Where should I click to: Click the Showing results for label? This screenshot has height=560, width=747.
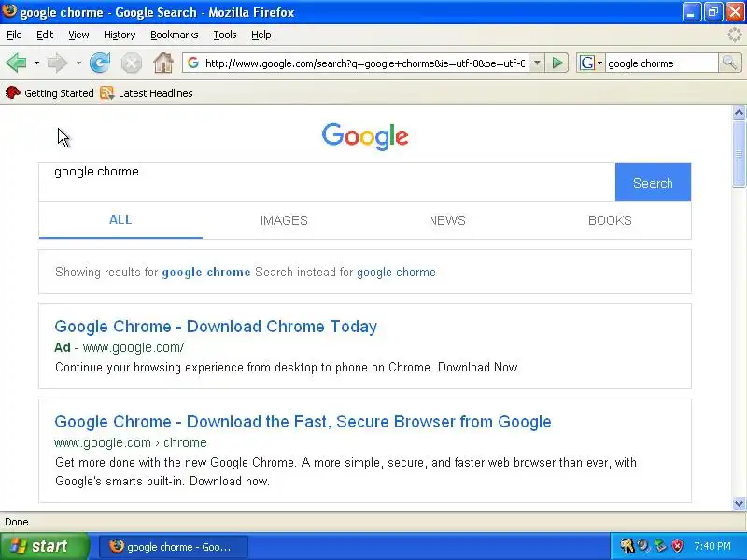[106, 272]
